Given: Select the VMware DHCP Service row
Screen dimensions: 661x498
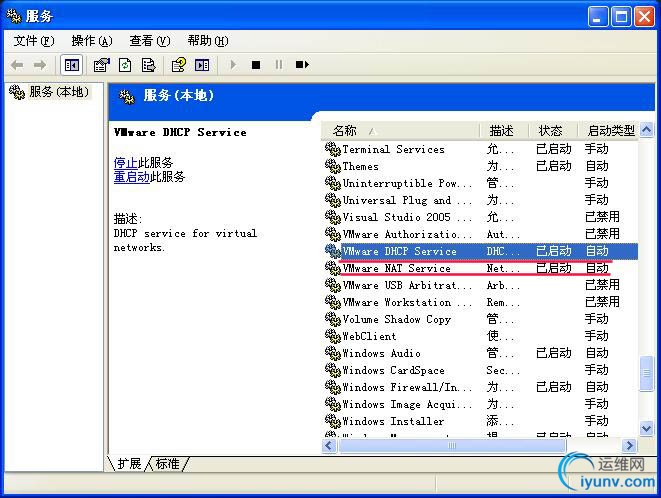Looking at the screenshot, I should point(480,251).
